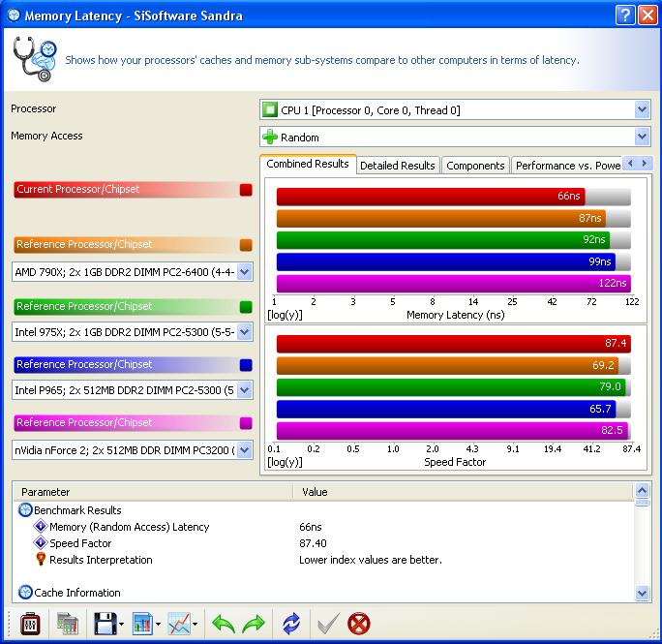Viewport: 662px width, 644px height.
Task: Click the 87.4 red speed factor bar
Action: [x=454, y=343]
